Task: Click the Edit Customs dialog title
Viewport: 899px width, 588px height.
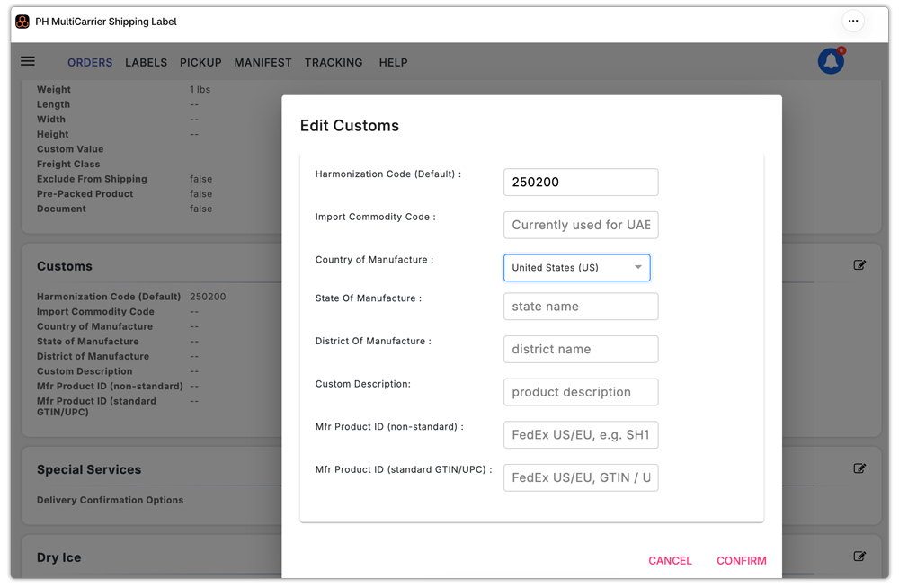Action: [349, 126]
